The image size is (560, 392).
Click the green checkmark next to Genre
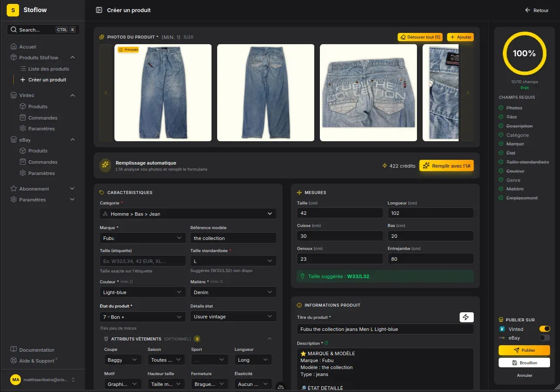[x=501, y=180]
